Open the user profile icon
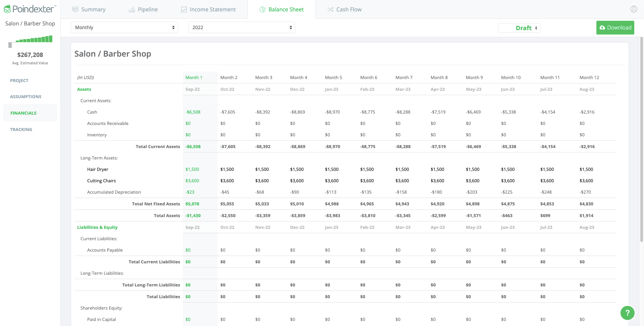Viewport: 644px width, 326px height. click(634, 9)
